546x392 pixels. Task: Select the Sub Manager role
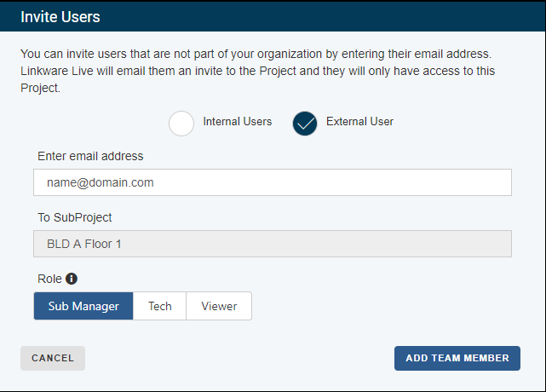[x=83, y=306]
